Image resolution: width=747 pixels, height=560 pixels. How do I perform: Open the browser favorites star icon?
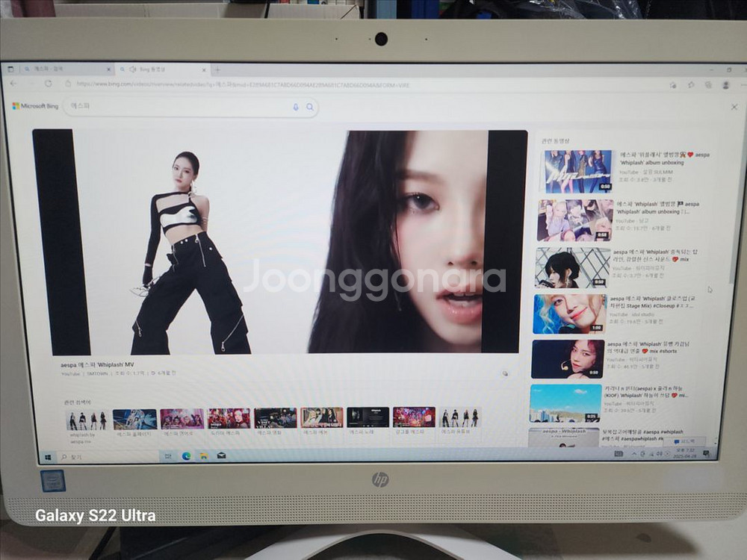691,85
